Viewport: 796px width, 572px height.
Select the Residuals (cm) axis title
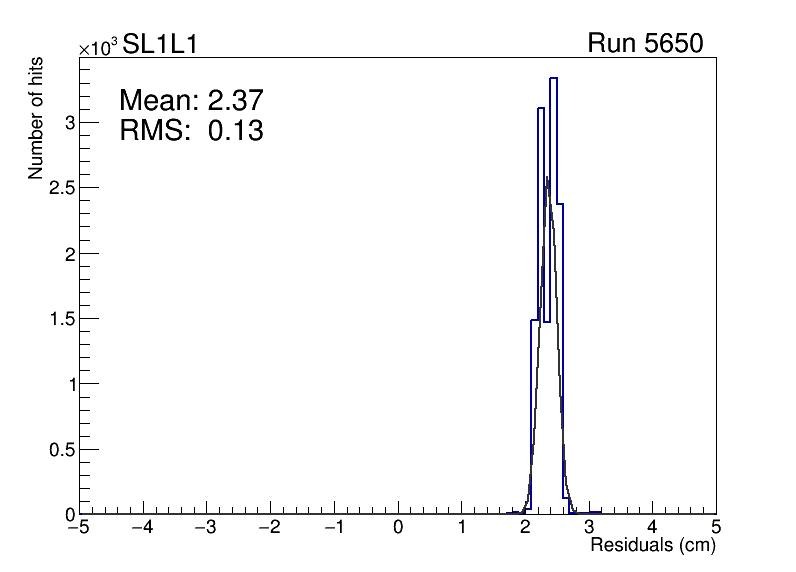pyautogui.click(x=652, y=546)
